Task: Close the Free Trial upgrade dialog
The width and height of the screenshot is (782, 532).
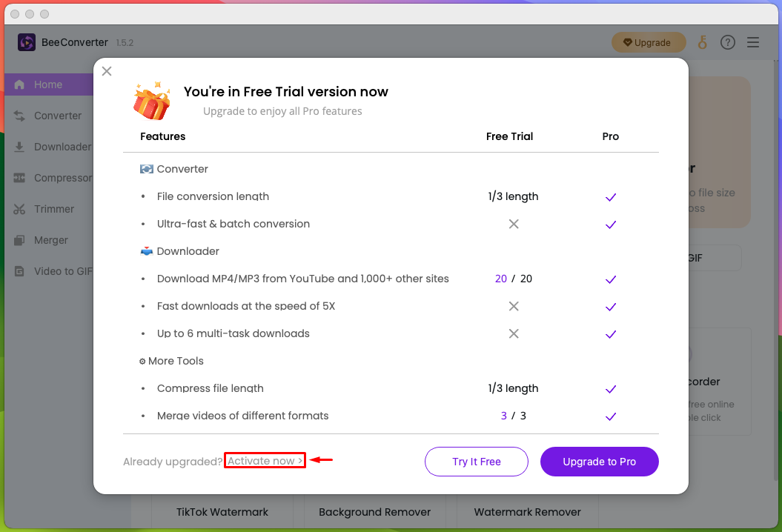Action: coord(107,71)
